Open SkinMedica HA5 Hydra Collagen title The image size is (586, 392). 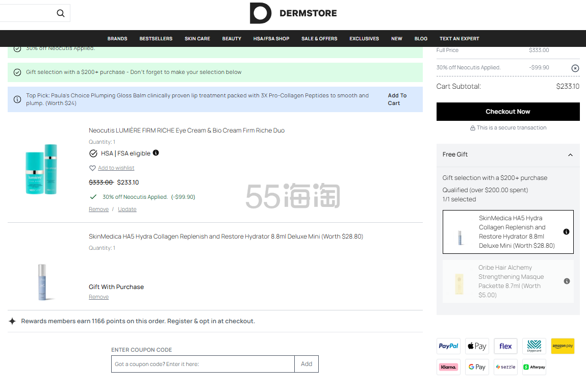[x=226, y=237]
